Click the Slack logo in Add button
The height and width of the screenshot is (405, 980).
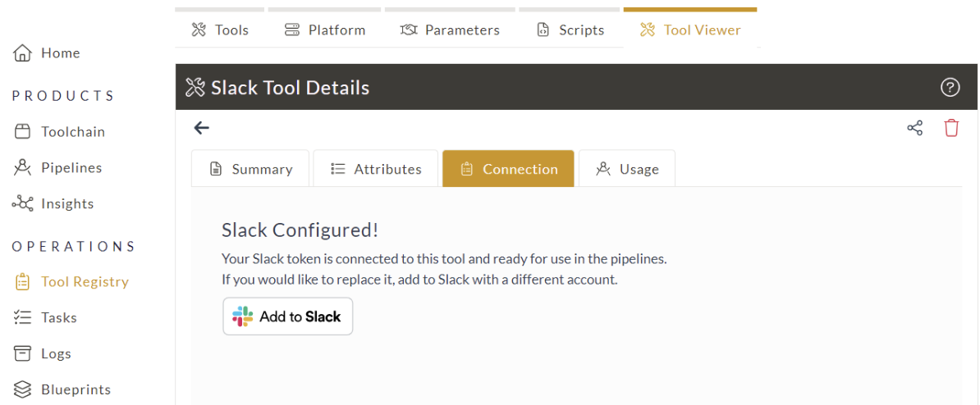(242, 316)
